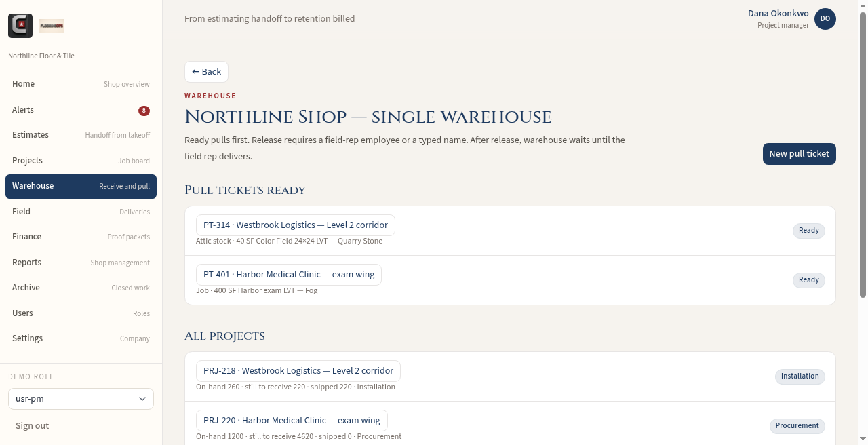This screenshot has width=868, height=445.
Task: Create a New pull ticket
Action: click(800, 154)
